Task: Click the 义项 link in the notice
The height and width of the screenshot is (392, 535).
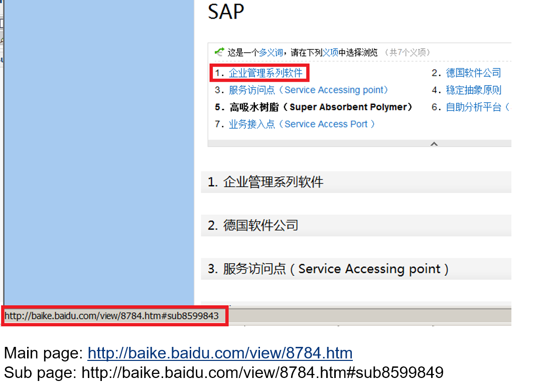Action: point(330,53)
